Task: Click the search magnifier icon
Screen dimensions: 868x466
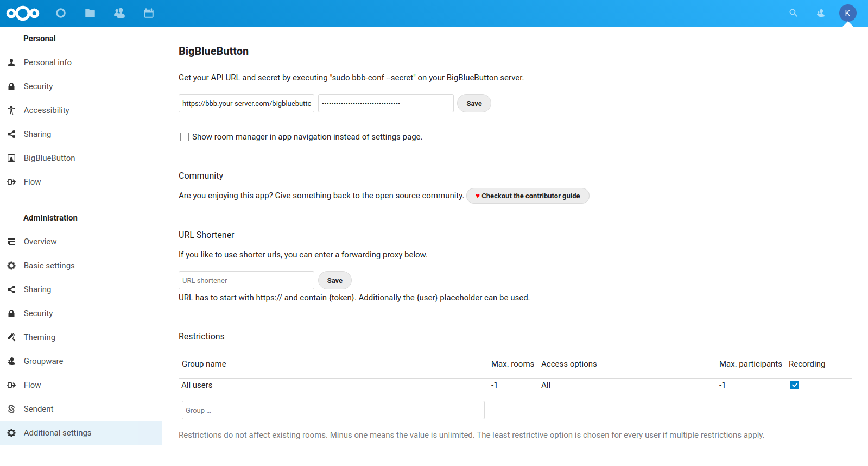Action: pos(793,13)
